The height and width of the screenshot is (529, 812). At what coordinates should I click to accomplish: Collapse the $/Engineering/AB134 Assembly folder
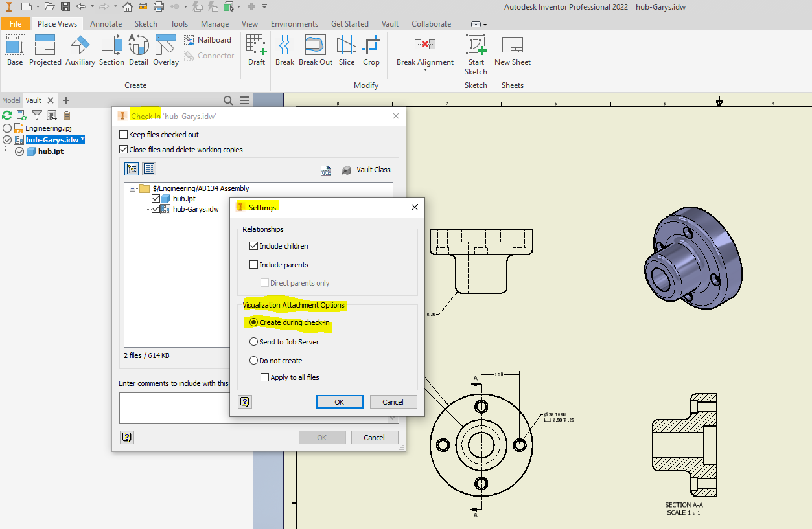coord(132,188)
